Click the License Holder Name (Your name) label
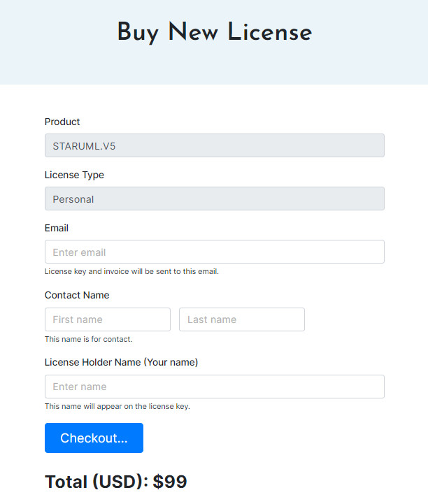The height and width of the screenshot is (504, 428). click(x=121, y=362)
